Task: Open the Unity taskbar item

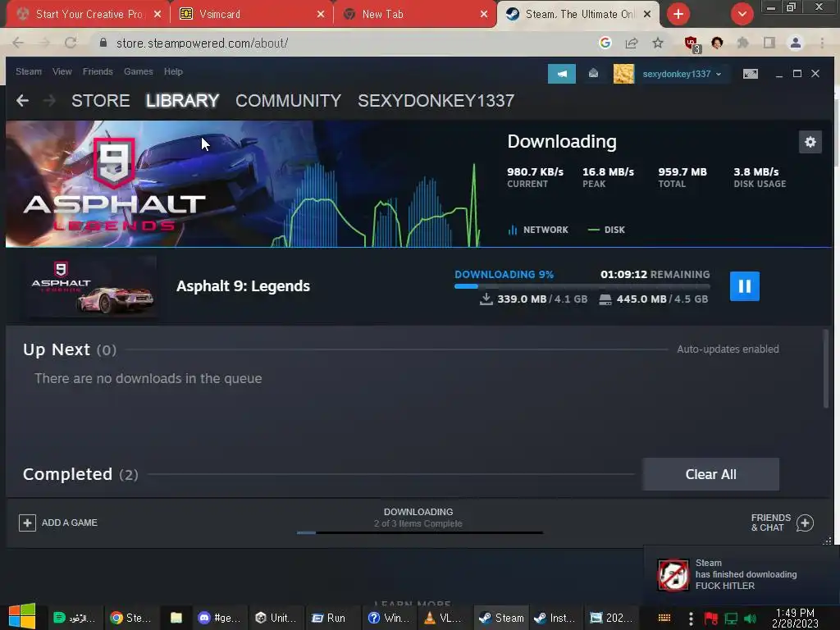Action: click(x=276, y=618)
